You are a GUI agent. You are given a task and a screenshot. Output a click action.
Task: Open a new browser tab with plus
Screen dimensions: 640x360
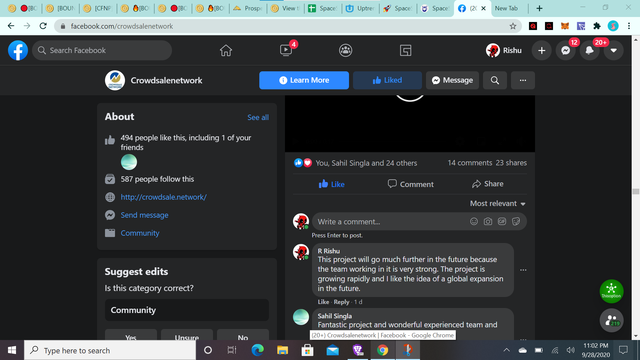[539, 8]
